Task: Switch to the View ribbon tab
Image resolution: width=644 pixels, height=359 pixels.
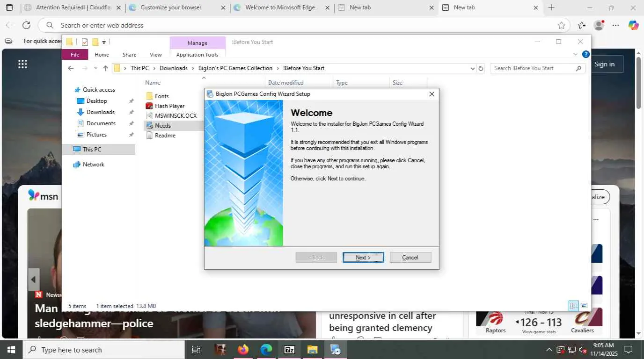Action: point(155,55)
